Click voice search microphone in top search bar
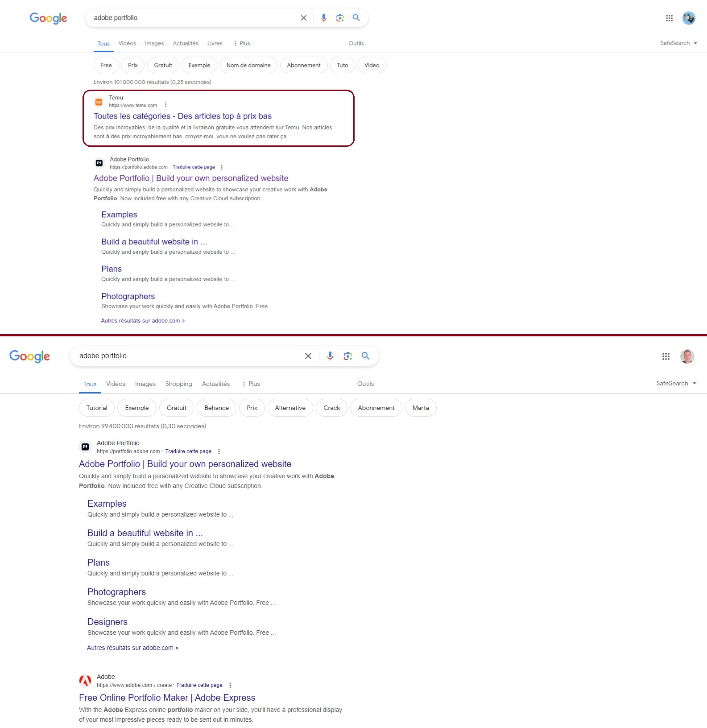Image resolution: width=707 pixels, height=728 pixels. point(324,18)
